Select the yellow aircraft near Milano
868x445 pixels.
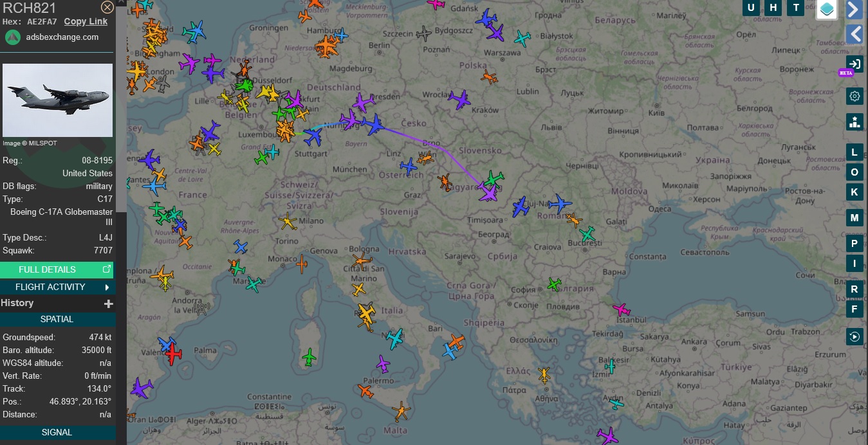(288, 222)
